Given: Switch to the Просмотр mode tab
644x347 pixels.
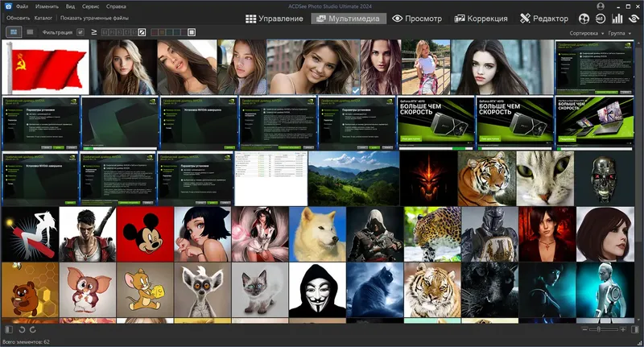Looking at the screenshot, I should 417,19.
